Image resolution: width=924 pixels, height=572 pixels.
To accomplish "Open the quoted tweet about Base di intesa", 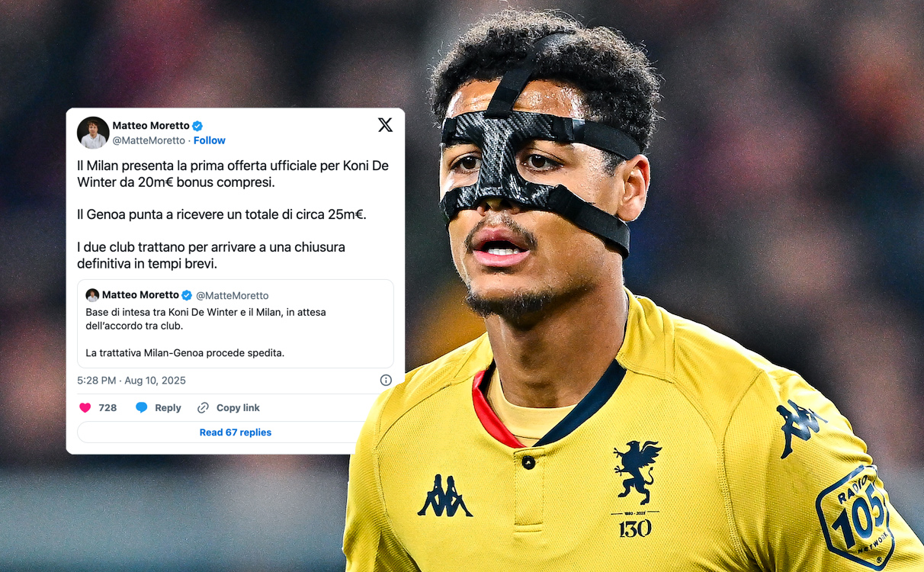I will coord(236,324).
